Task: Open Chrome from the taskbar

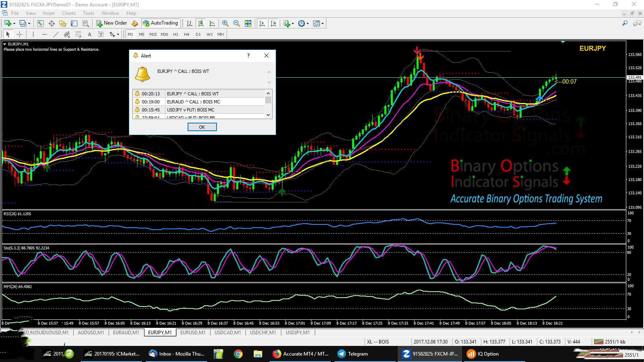Action: (x=238, y=354)
